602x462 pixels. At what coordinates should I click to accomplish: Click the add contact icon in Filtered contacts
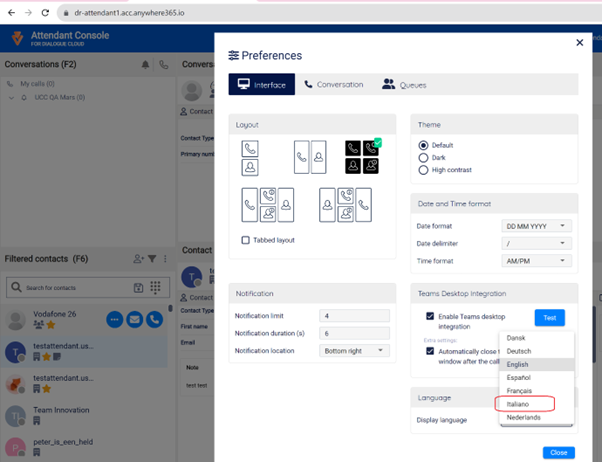pyautogui.click(x=138, y=259)
